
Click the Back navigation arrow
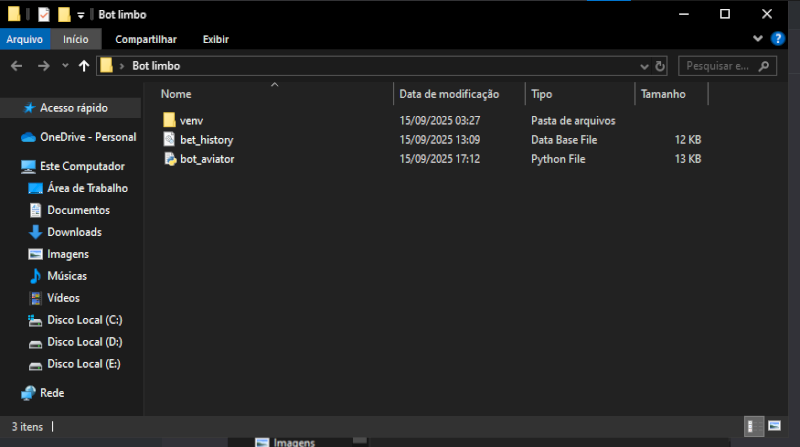pos(17,66)
